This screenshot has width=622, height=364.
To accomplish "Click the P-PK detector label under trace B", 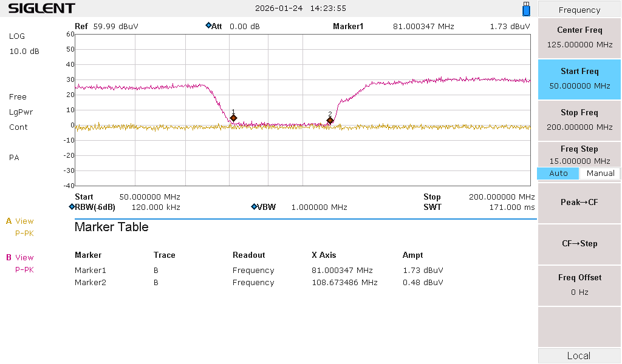I will coord(24,270).
